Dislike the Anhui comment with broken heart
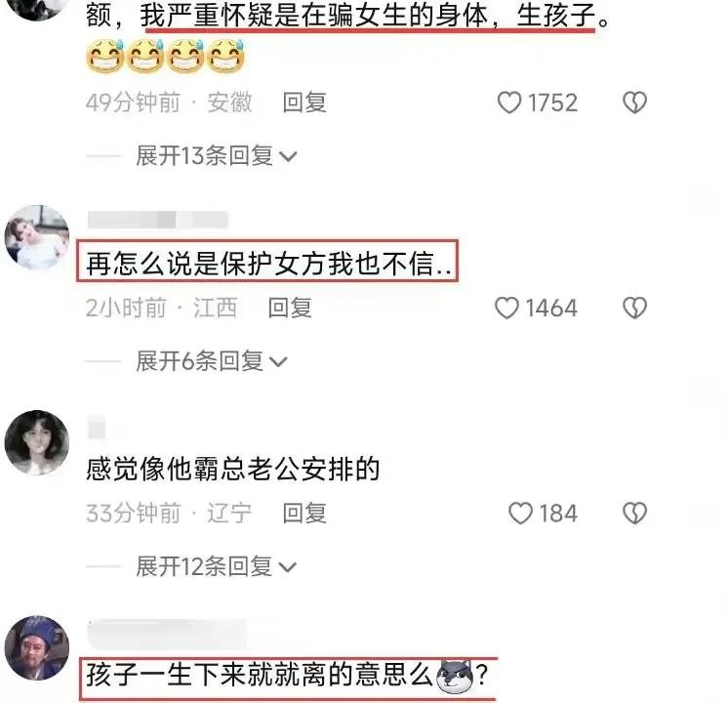728x703 pixels. point(634,103)
